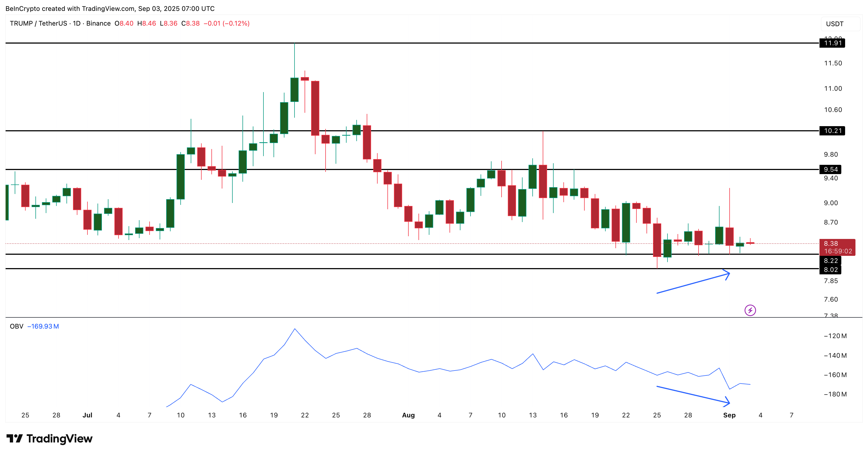Viewport: 868px width, 455px height.
Task: Click the OBV value -169.93 M
Action: (43, 326)
